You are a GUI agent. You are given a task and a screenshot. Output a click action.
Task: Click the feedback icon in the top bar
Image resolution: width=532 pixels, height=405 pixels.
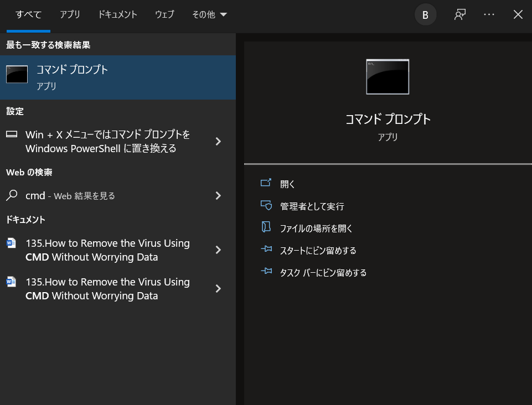pyautogui.click(x=459, y=14)
